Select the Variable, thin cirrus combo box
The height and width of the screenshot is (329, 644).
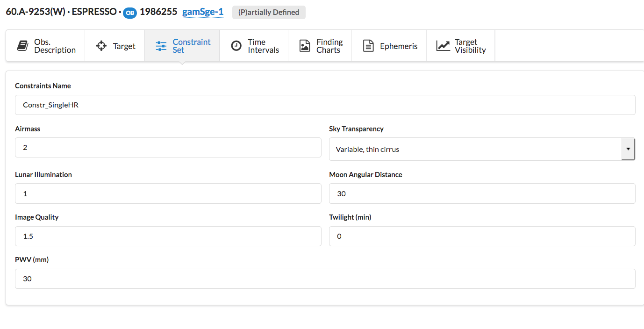coord(474,149)
